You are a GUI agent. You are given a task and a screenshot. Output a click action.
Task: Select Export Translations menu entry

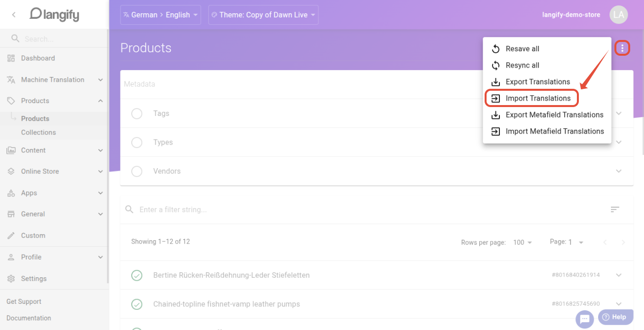547,82
